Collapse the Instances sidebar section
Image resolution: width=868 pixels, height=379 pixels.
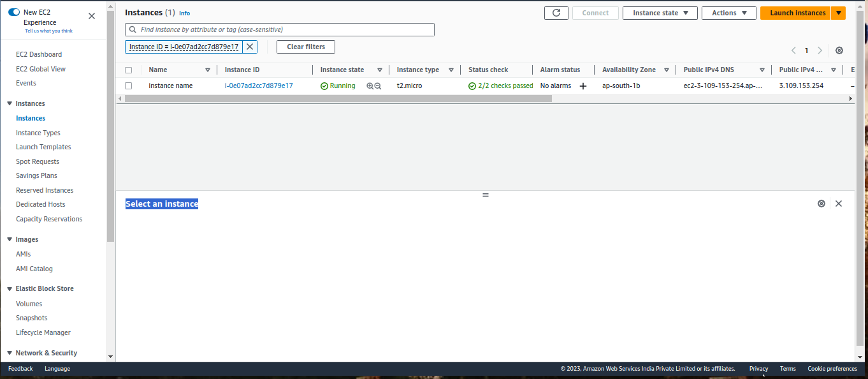[x=10, y=103]
